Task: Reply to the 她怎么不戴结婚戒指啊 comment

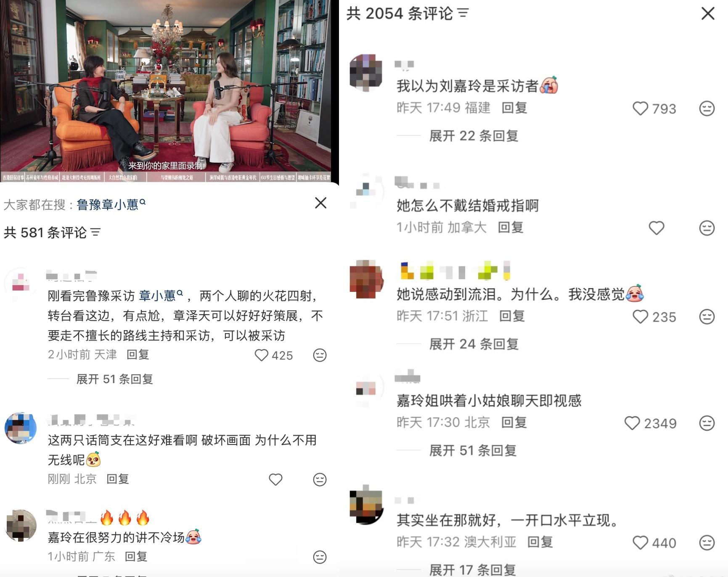Action: click(511, 228)
